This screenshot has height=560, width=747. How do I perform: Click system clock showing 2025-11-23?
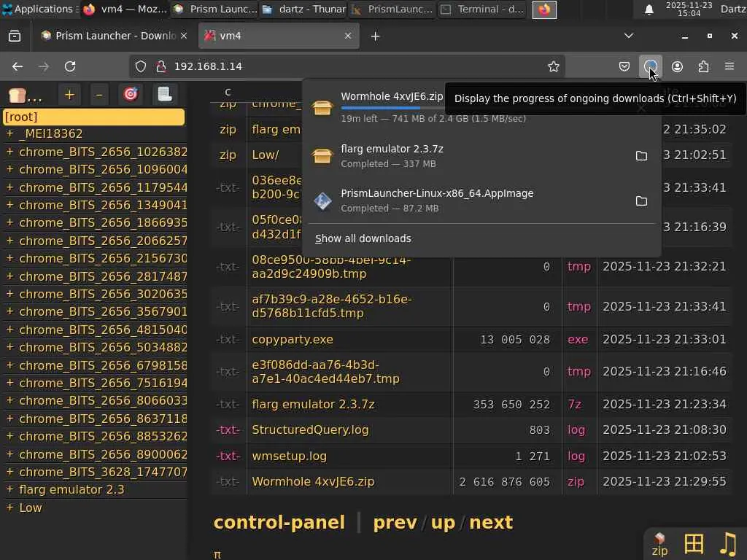pyautogui.click(x=689, y=9)
